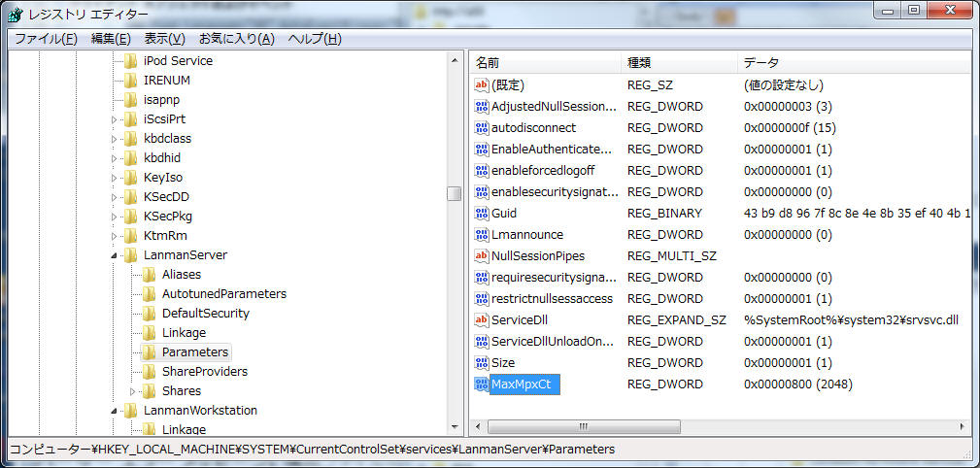Click the Registry Editor title bar icon

[x=16, y=15]
